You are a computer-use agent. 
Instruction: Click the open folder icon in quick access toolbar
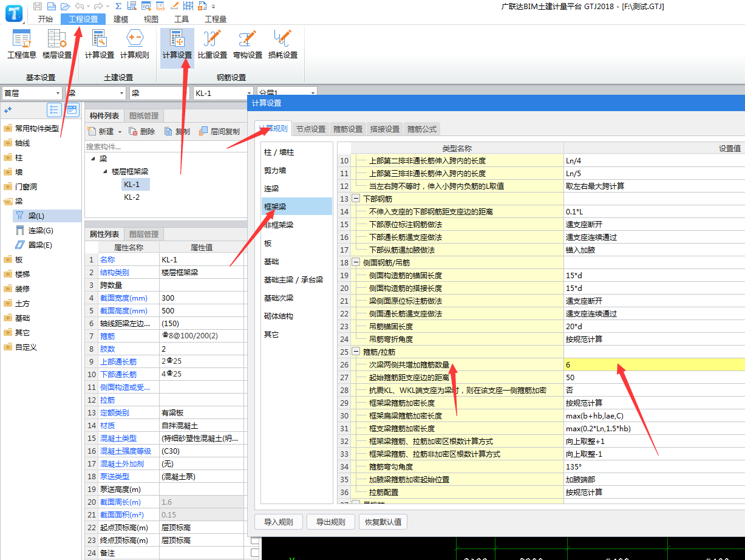[x=65, y=6]
